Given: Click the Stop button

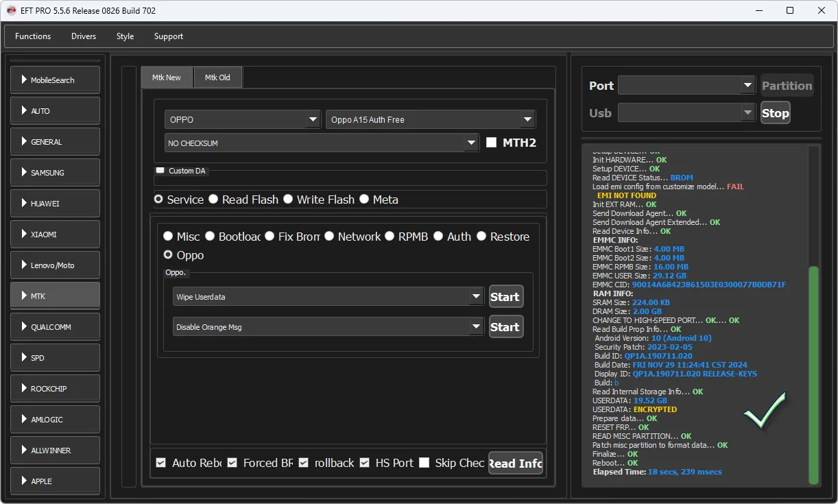Looking at the screenshot, I should click(x=775, y=113).
